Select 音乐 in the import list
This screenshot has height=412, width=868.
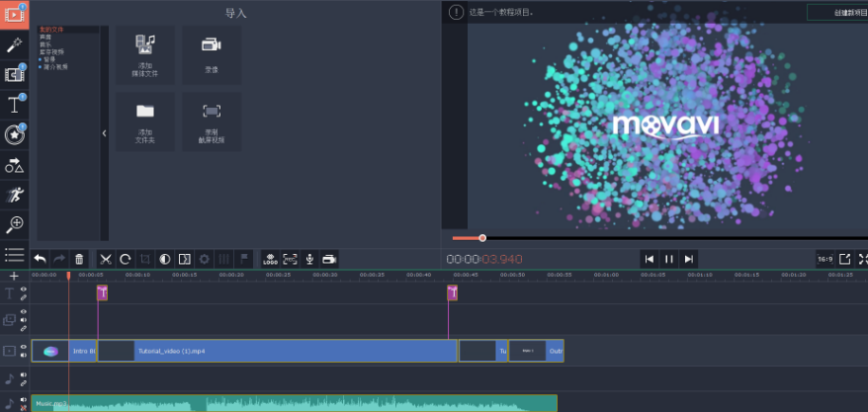tap(45, 44)
